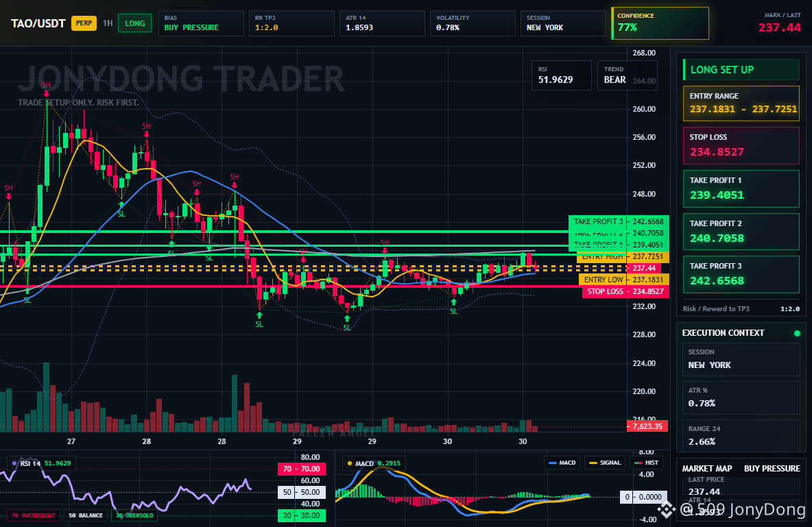Screen dimensions: 812x527
Task: Click the Take Profit 2 240.7058 card
Action: 741,232
